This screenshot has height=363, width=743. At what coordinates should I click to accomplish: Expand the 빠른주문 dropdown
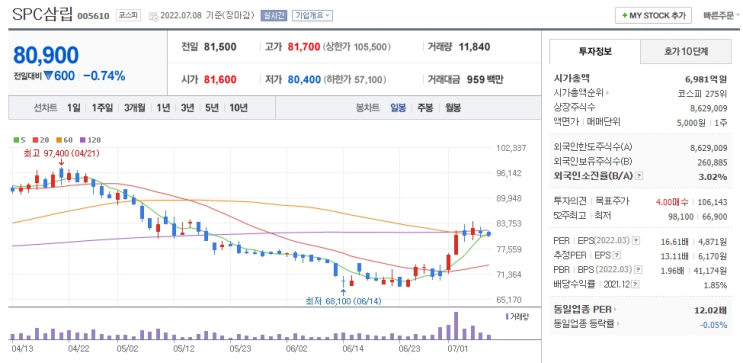pos(722,16)
